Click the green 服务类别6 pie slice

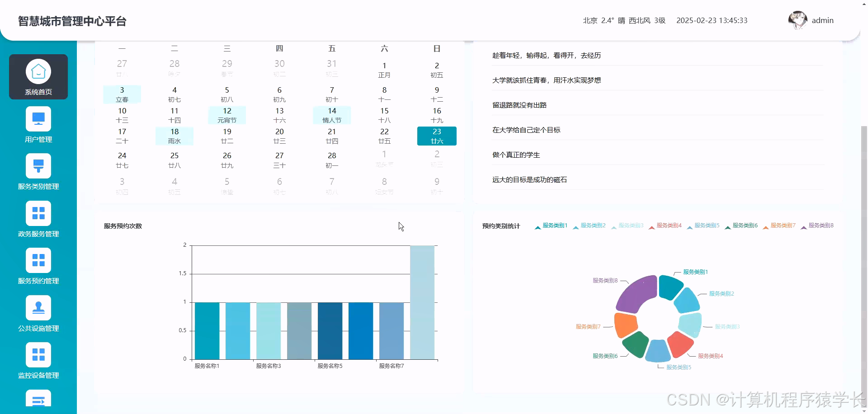[636, 344]
